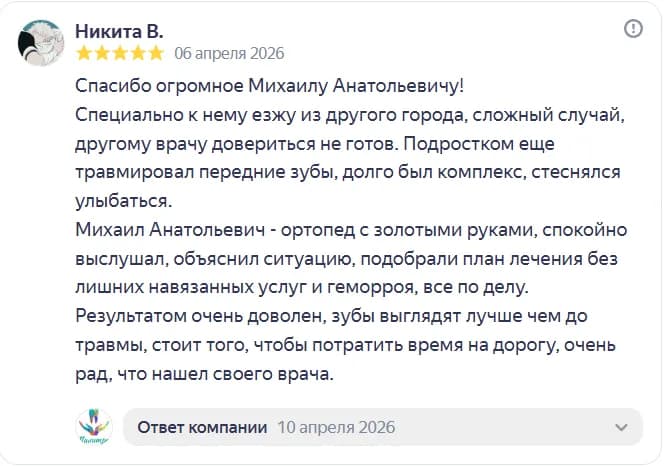Click the company logo beside the reply
The image size is (664, 466).
[x=95, y=427]
